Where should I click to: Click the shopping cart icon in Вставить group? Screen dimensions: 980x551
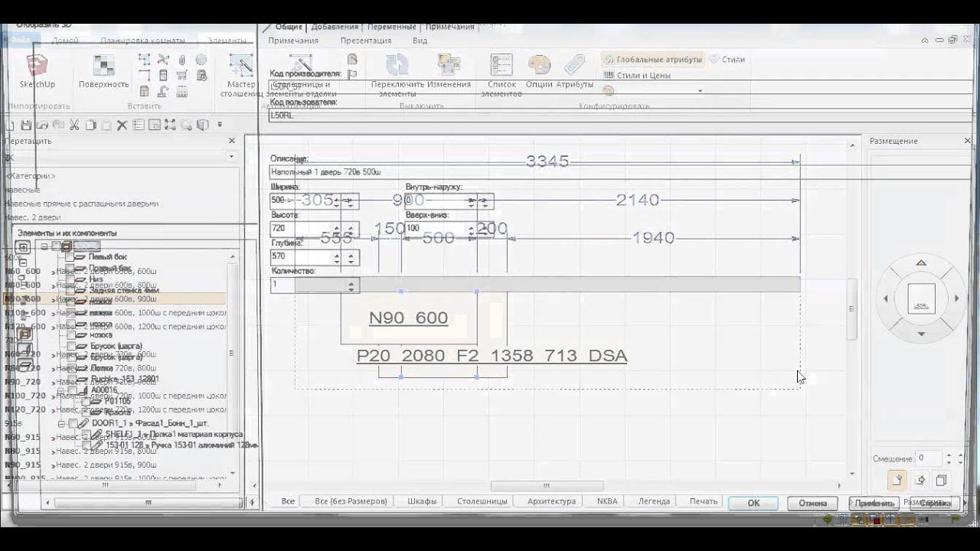click(x=182, y=75)
